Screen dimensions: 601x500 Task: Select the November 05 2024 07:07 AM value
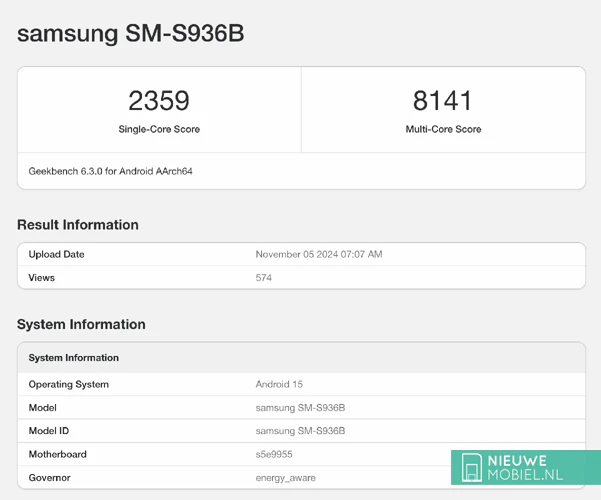click(319, 254)
